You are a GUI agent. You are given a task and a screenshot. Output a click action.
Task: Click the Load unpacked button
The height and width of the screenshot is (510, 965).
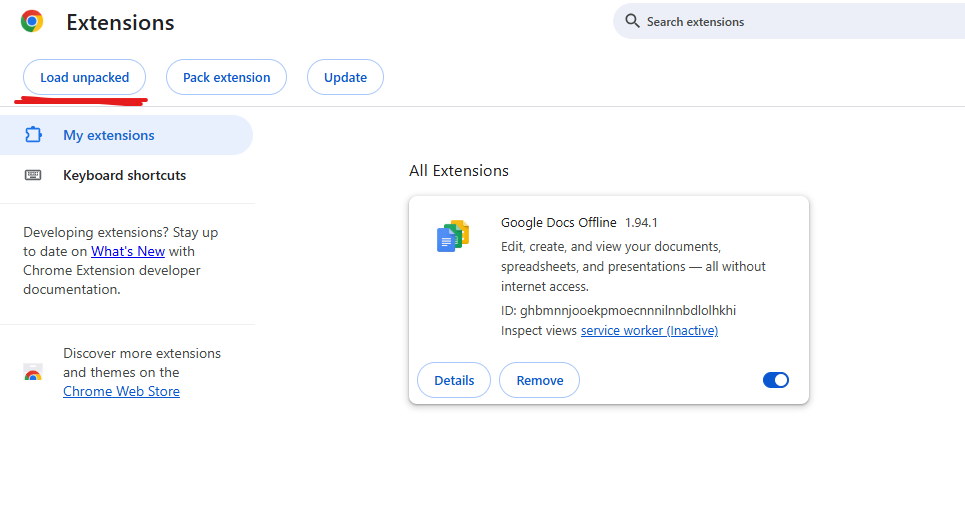(x=84, y=78)
